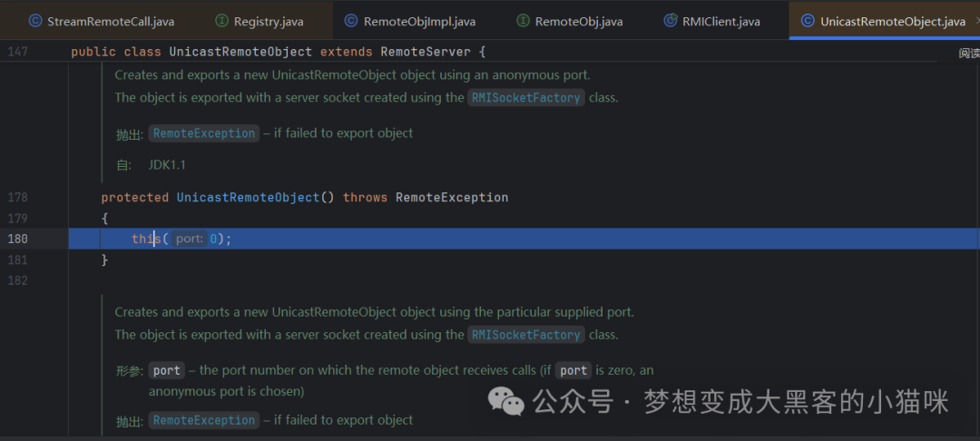The width and height of the screenshot is (980, 441).
Task: Click the RemoteServer superclass name
Action: tap(425, 52)
